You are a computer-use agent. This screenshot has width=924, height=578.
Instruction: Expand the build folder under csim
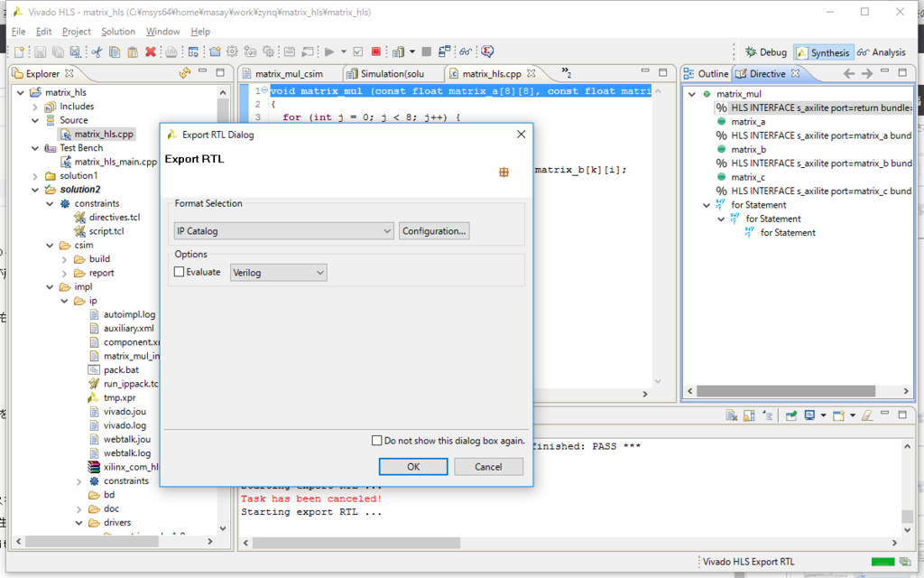[65, 259]
